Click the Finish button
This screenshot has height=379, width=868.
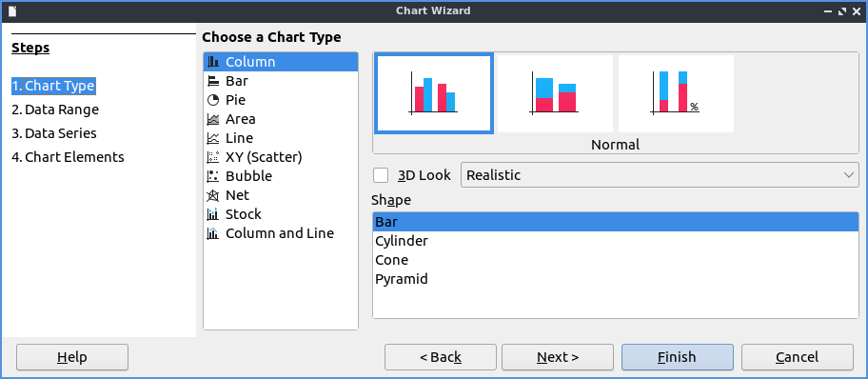677,357
